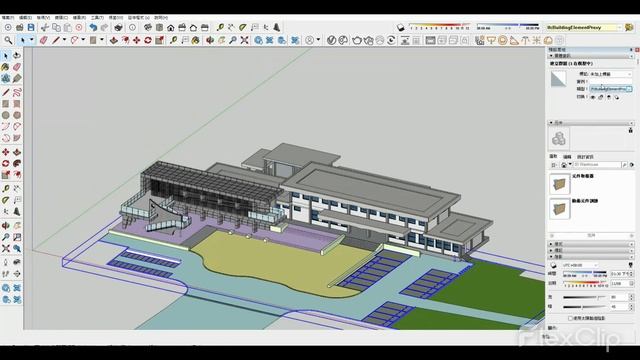Select the Rotate tool in the top toolbar
The width and height of the screenshot is (640, 360).
148,40
